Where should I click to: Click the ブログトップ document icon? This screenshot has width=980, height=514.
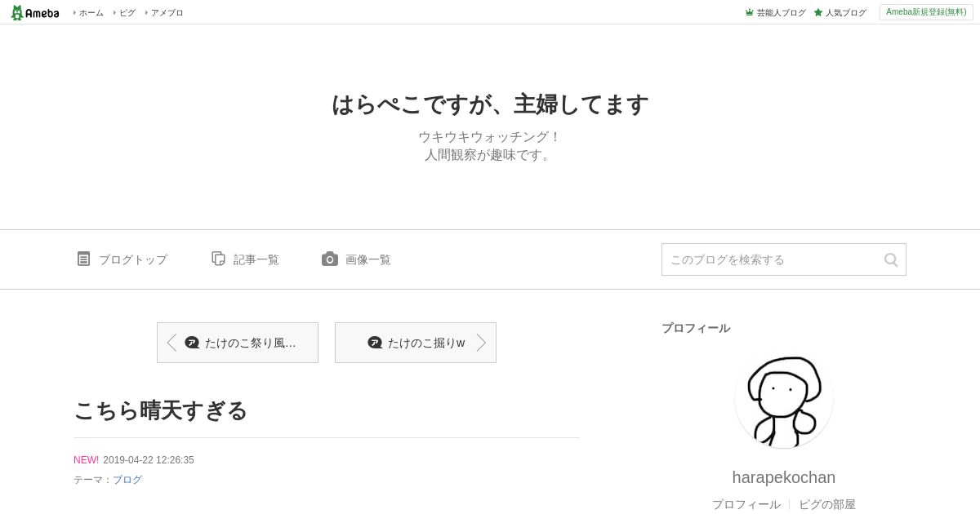(83, 259)
